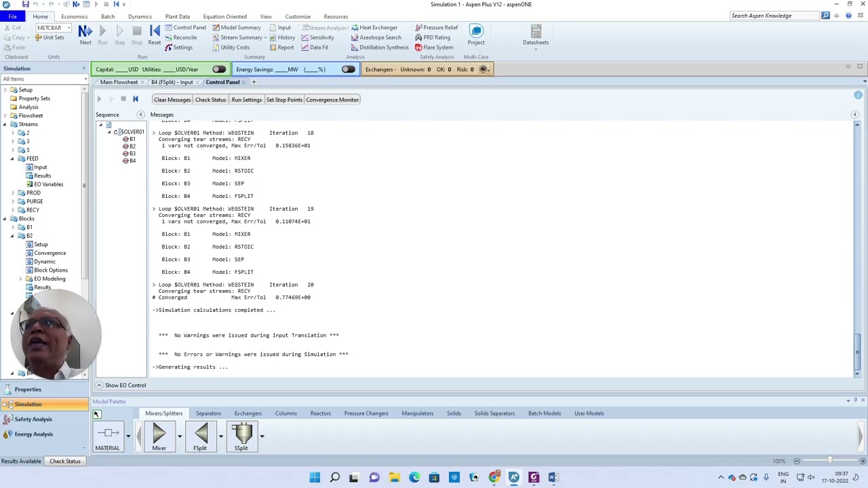
Task: Open Distillation Synthesis
Action: coord(380,47)
